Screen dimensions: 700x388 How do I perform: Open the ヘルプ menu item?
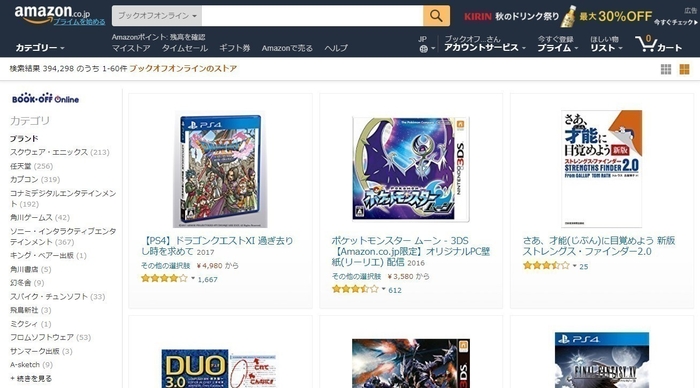pyautogui.click(x=336, y=48)
